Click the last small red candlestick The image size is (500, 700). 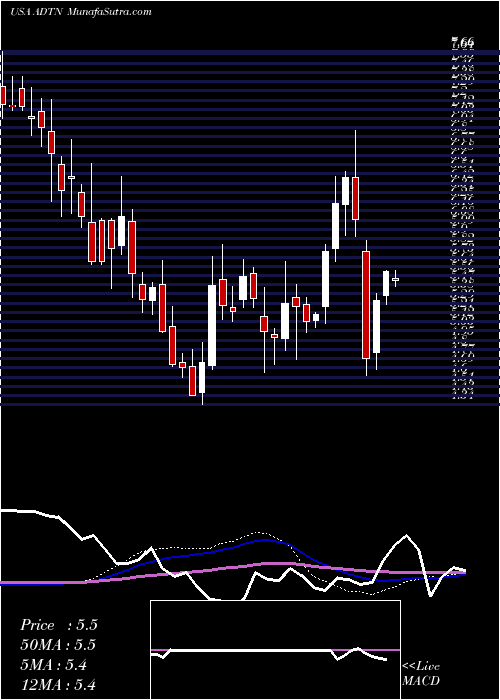click(396, 279)
